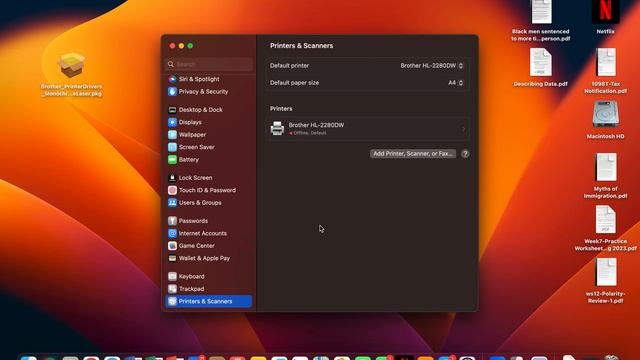Click the Desktop & Dock icon
Image resolution: width=640 pixels, height=360 pixels.
click(x=172, y=110)
